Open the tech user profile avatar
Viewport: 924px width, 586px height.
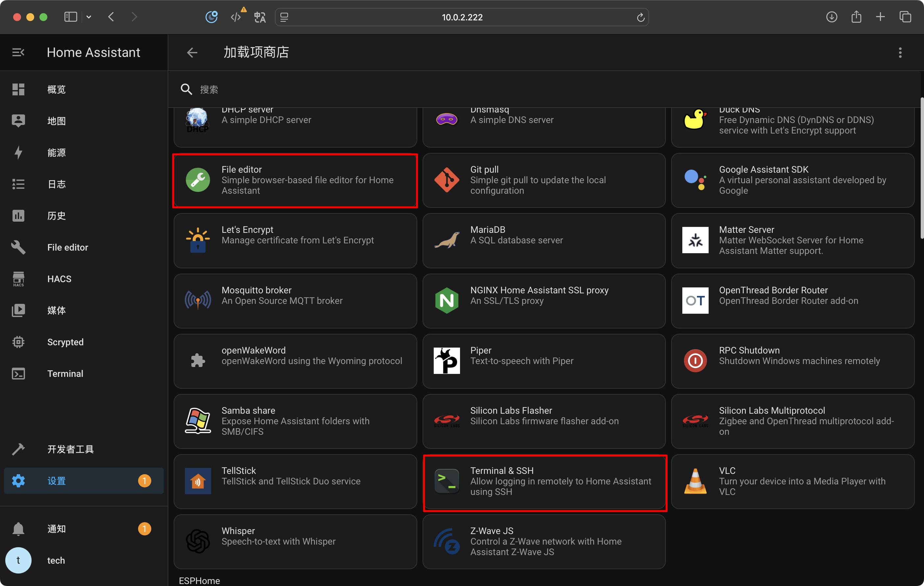click(x=18, y=560)
